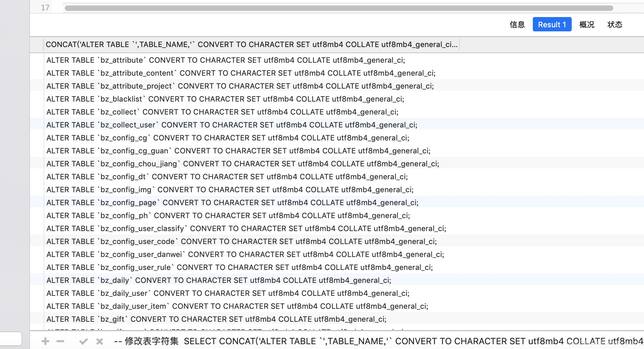The height and width of the screenshot is (349, 644).
Task: Select the row for `bz_config_chou_jiang` table
Action: pos(337,164)
